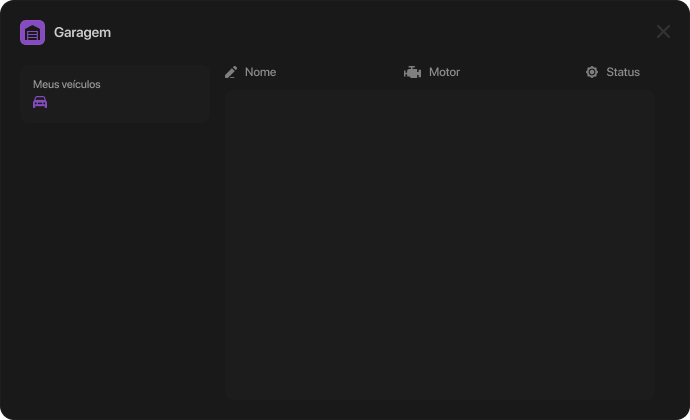Click the purple car icon under Meus veículos
The image size is (690, 420).
(40, 102)
